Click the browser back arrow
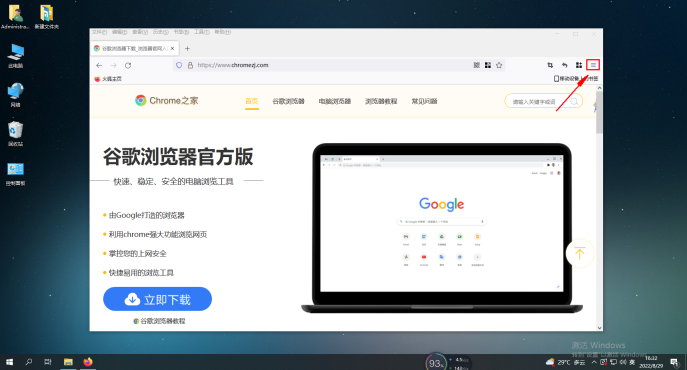The width and height of the screenshot is (687, 370). pyautogui.click(x=99, y=65)
